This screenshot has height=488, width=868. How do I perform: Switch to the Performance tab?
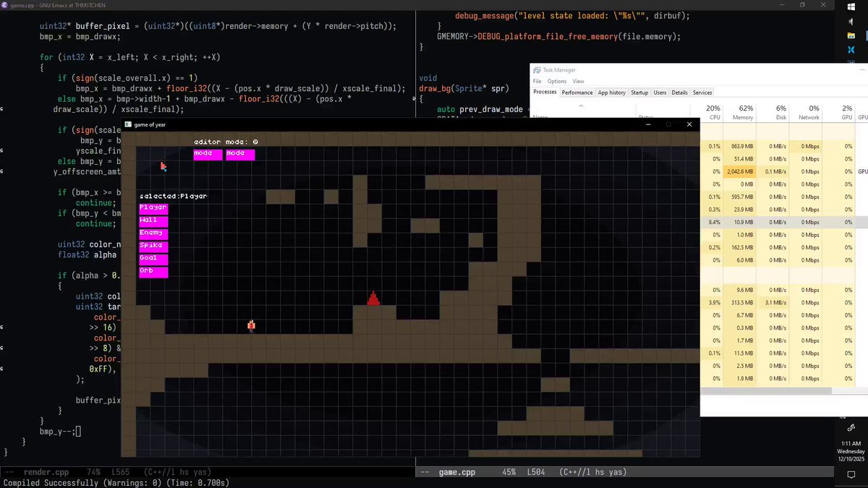click(577, 93)
